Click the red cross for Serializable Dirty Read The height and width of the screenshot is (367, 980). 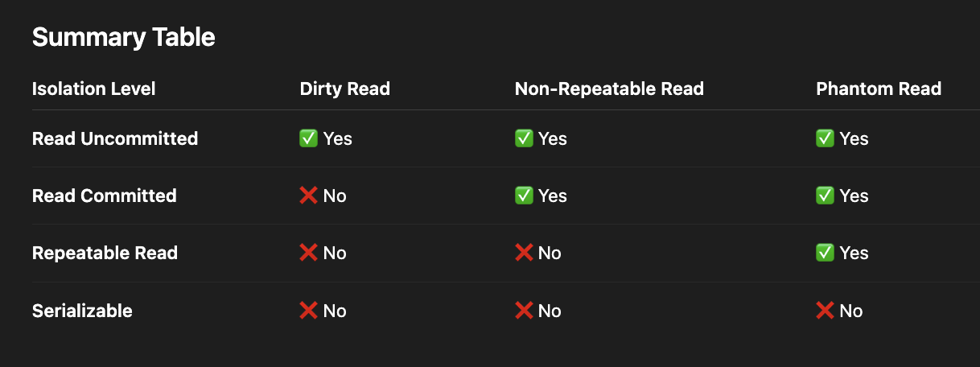(308, 311)
